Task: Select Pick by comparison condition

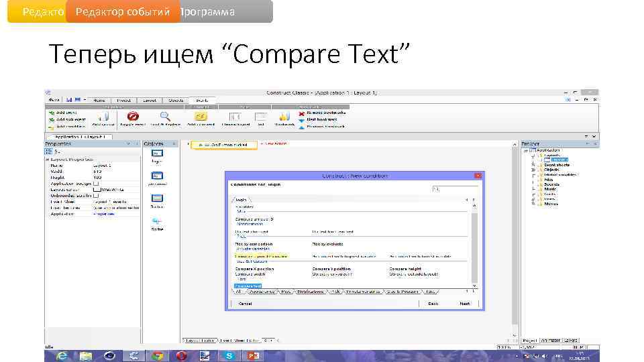Action: point(254,244)
